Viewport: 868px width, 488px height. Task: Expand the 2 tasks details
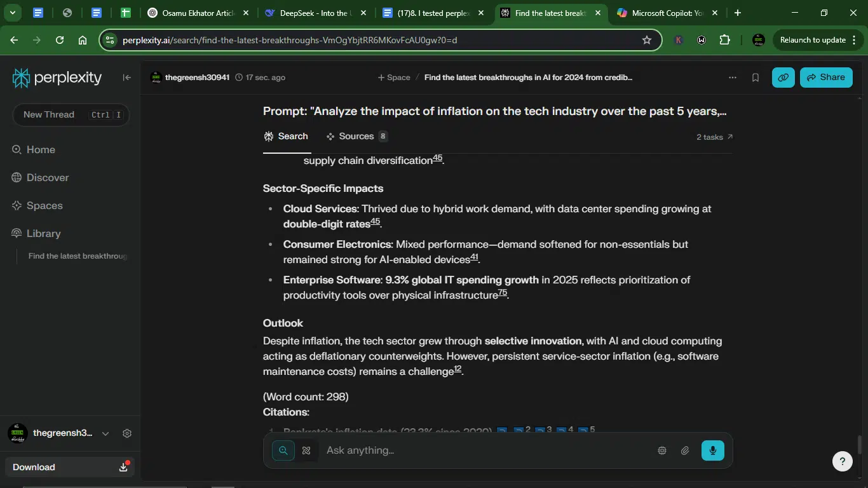(714, 137)
